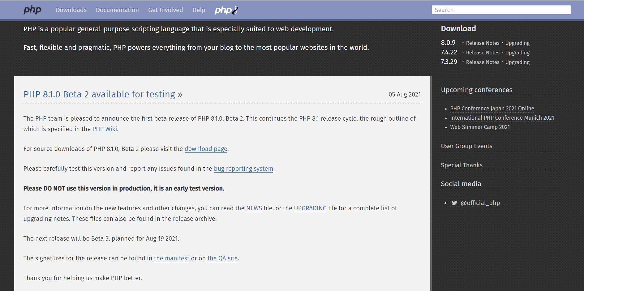The width and height of the screenshot is (644, 291).
Task: Download PHP version 8.0.9
Action: pos(448,43)
